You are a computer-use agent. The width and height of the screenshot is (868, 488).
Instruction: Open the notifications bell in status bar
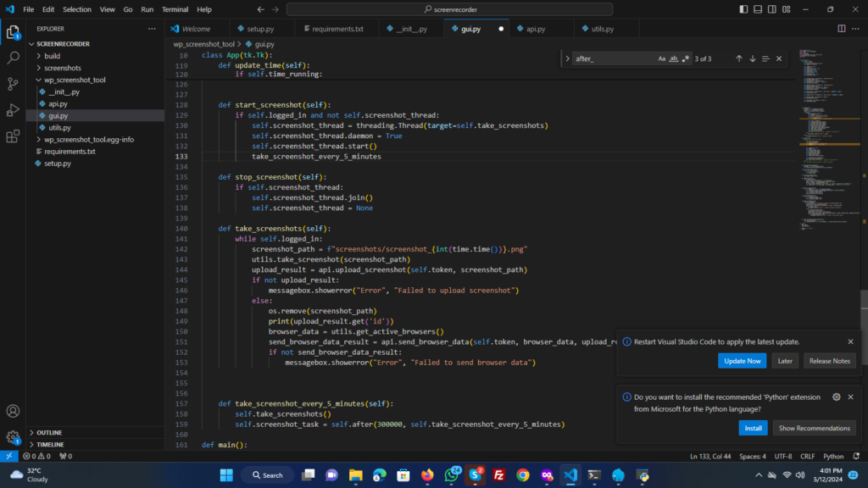coord(856,456)
